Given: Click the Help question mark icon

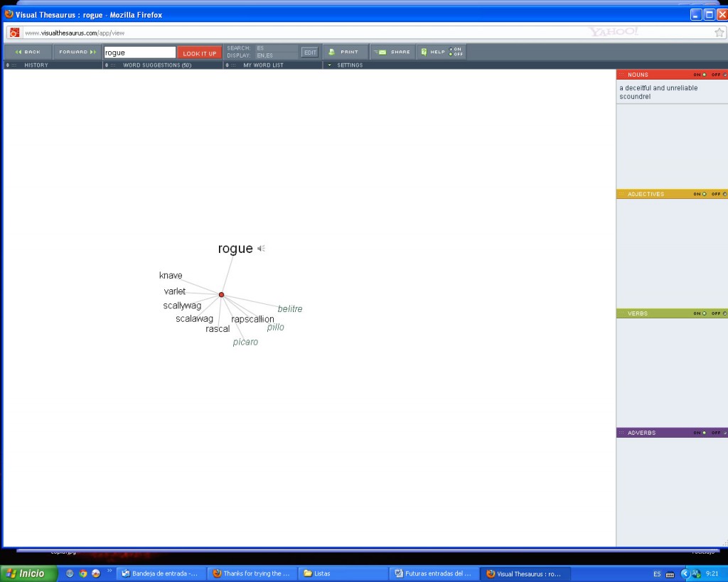Looking at the screenshot, I should point(424,52).
